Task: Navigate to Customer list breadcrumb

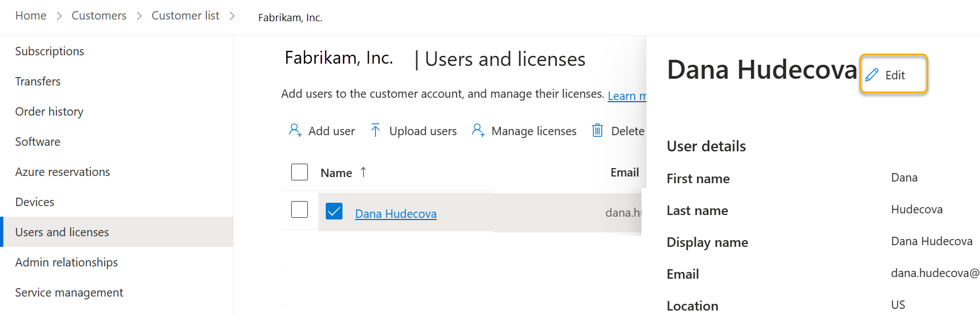Action: [x=185, y=16]
